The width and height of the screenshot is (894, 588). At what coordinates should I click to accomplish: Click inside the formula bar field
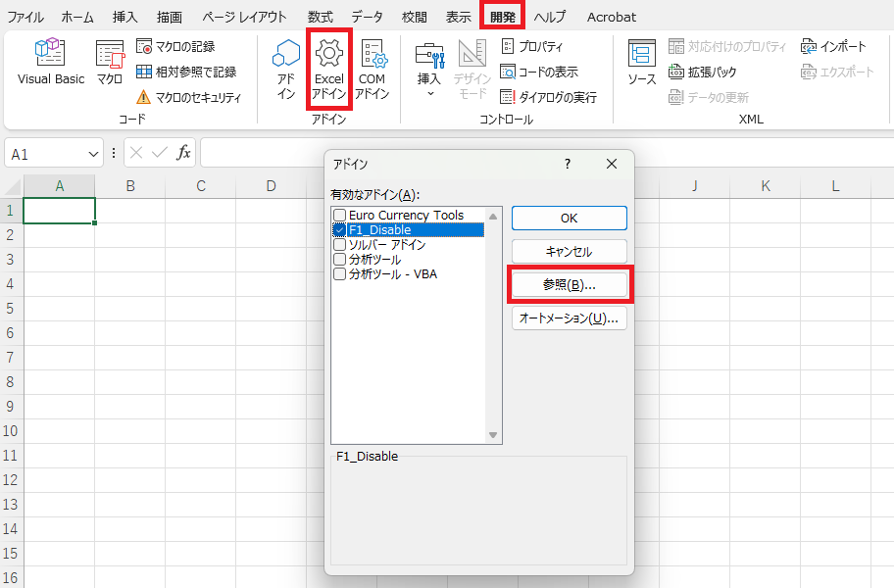[539, 154]
